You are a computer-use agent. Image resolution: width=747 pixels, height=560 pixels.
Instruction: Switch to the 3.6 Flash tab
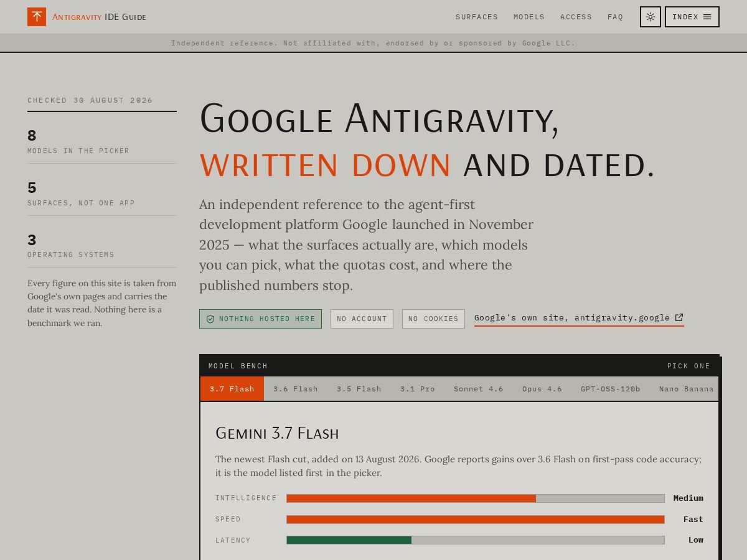(296, 389)
